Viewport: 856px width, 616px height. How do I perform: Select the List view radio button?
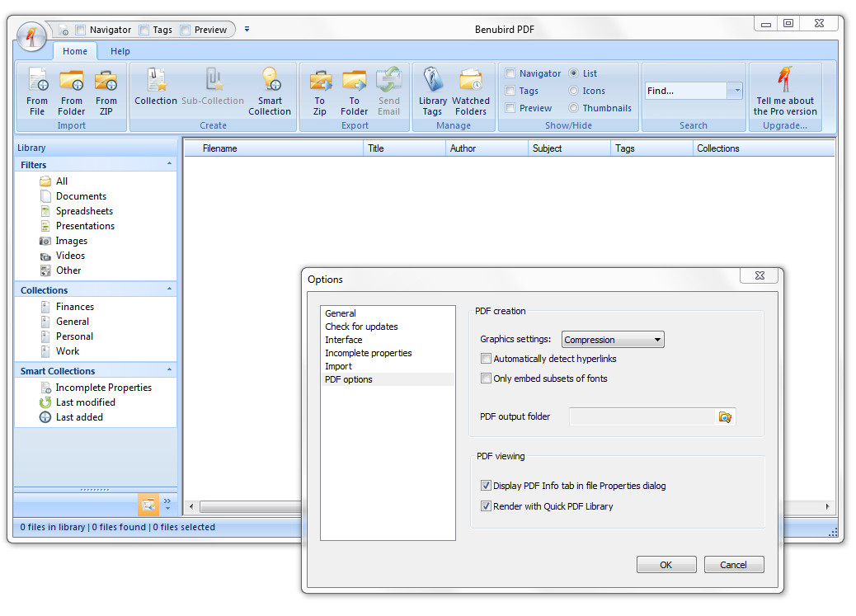point(573,73)
